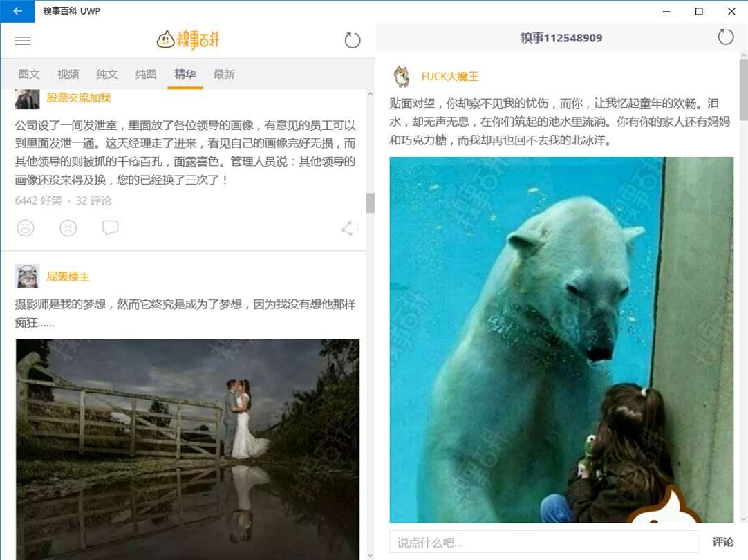Screen dimensions: 748x560
Task: Open comments bubble on first post
Action: 110,227
